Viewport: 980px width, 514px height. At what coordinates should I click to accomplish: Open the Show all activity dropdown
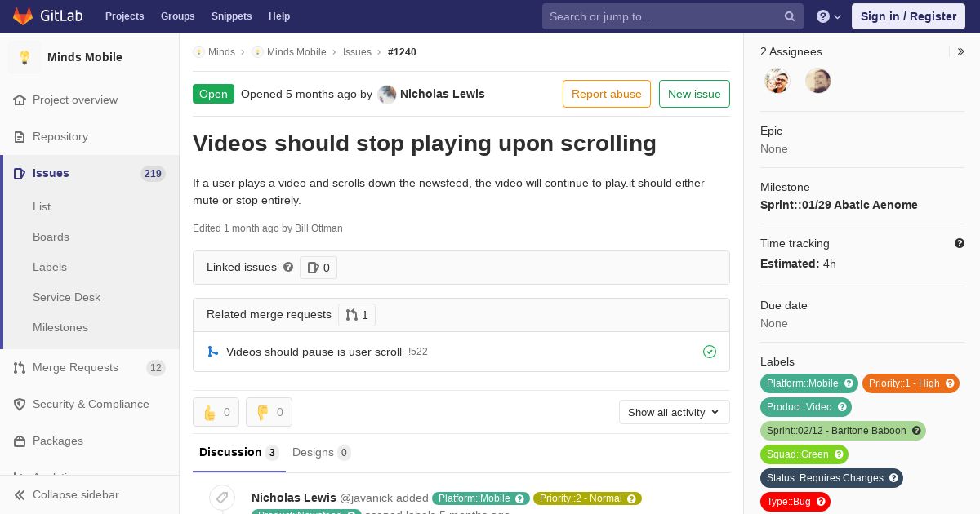click(x=675, y=412)
